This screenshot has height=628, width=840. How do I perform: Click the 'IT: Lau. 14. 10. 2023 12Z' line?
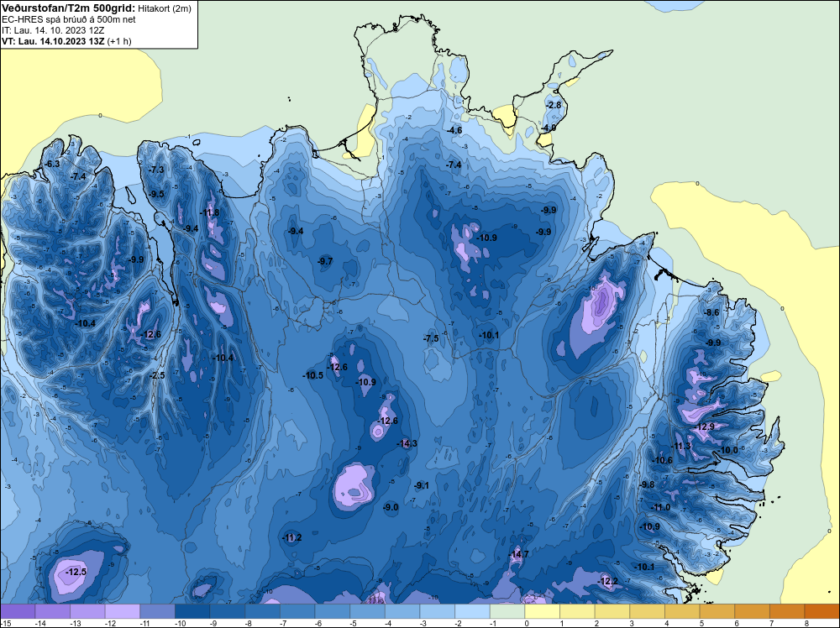[52, 30]
